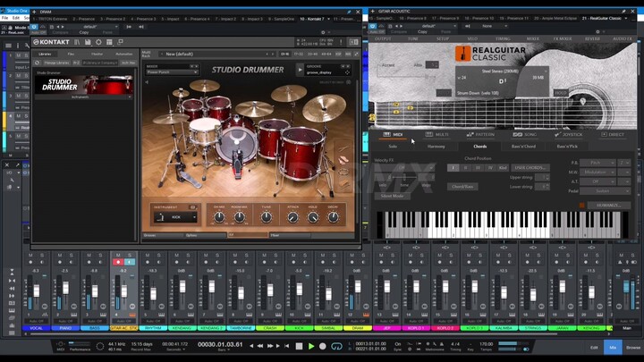
Task: Open M.W. Modulation dropdown
Action: [x=597, y=173]
